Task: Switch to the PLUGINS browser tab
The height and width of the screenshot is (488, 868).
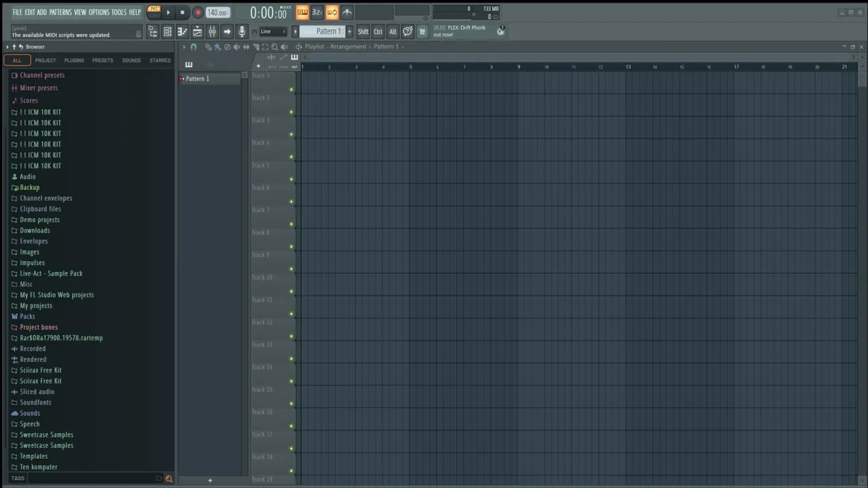Action: 74,60
